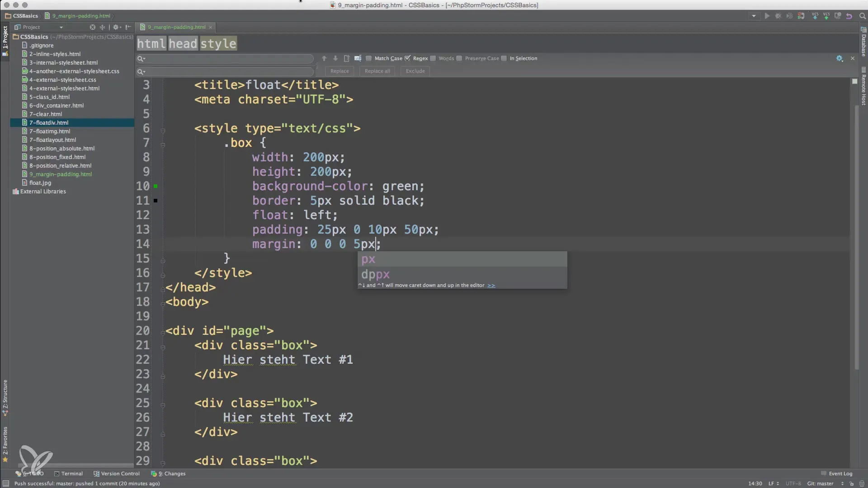Viewport: 868px width, 488px height.
Task: Open the Z: Structure tool window tab
Action: 5,397
